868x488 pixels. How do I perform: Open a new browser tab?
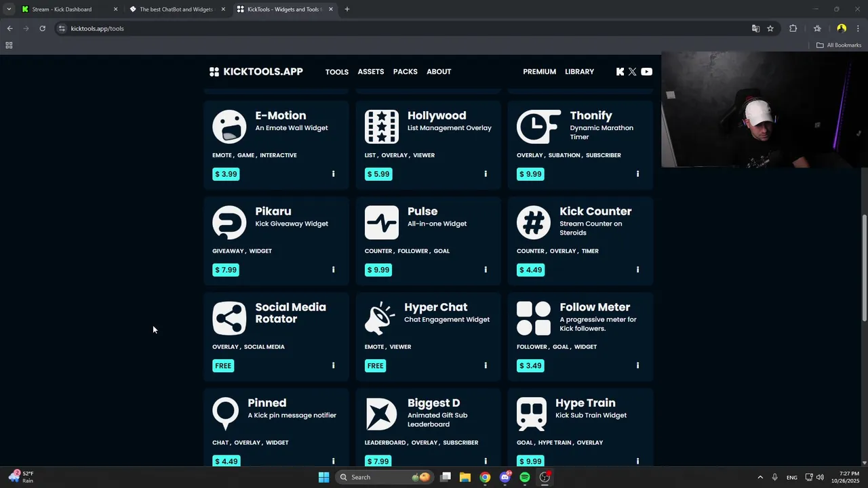pos(347,9)
